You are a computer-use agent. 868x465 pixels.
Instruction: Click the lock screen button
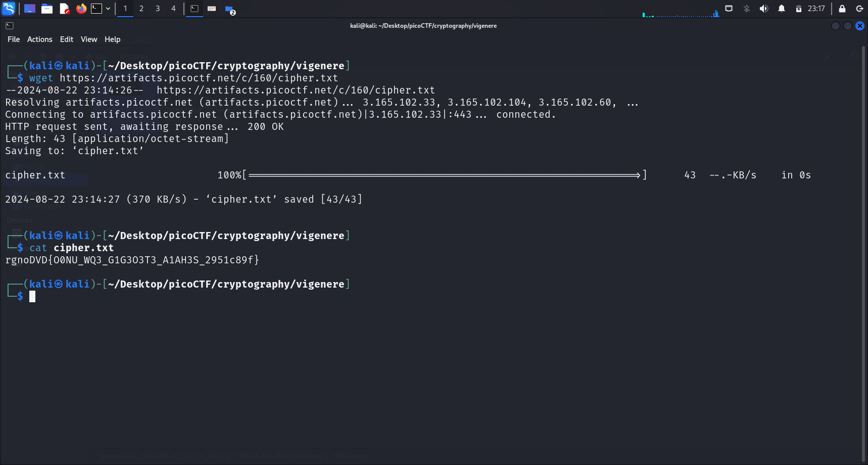842,9
